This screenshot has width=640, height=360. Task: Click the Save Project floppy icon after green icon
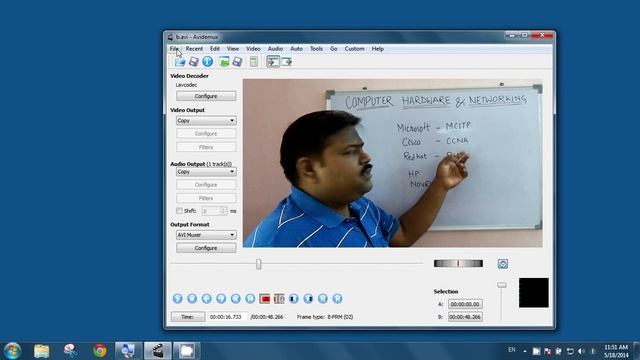click(237, 62)
